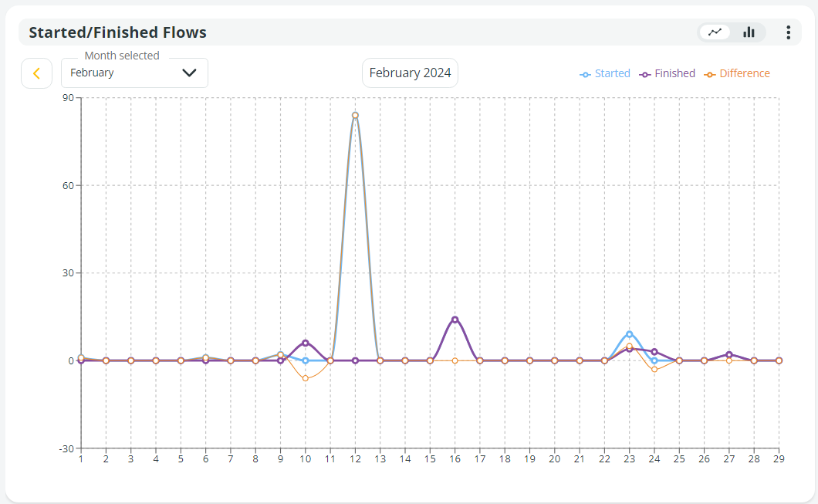Switch to line chart view
The image size is (818, 504).
pos(715,32)
